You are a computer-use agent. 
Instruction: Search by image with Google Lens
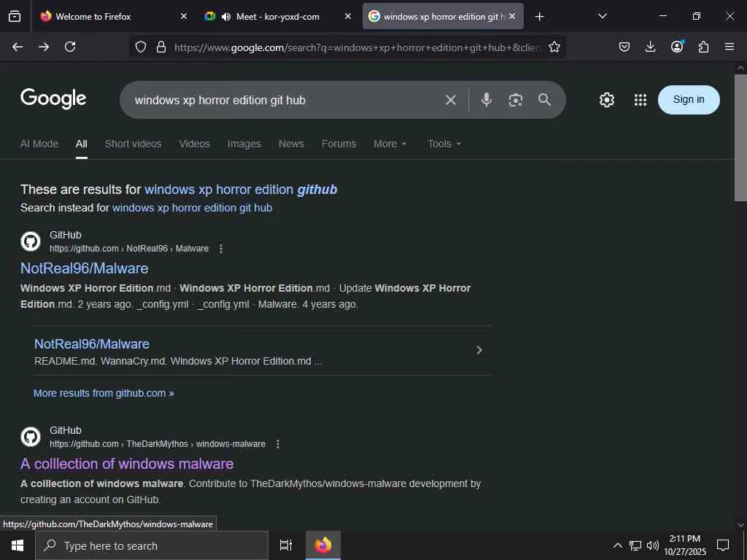coord(516,100)
